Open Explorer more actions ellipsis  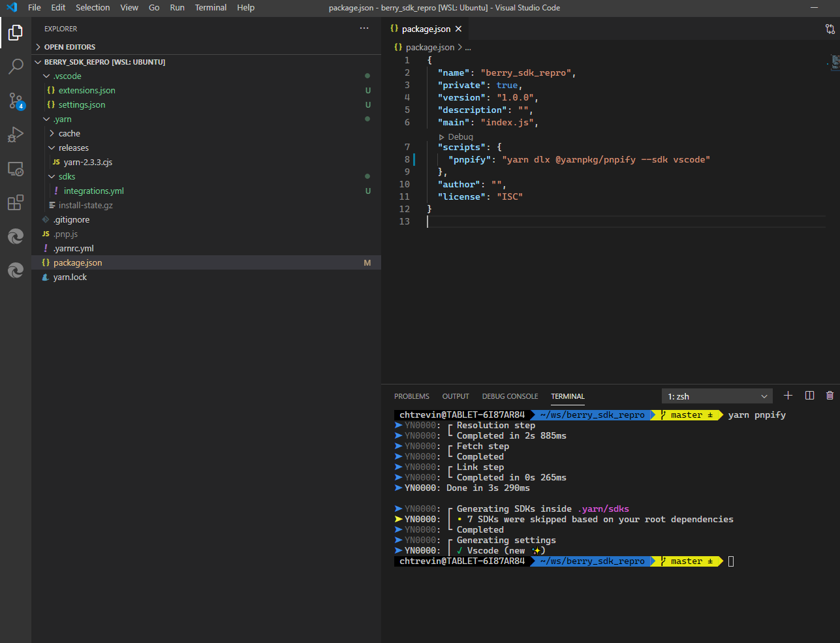(364, 29)
